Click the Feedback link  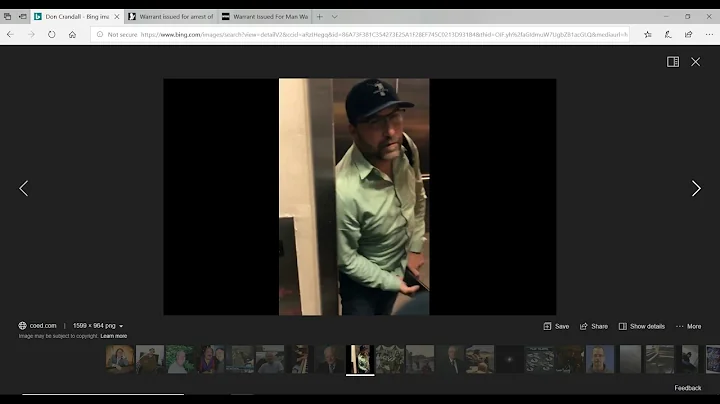(x=687, y=388)
